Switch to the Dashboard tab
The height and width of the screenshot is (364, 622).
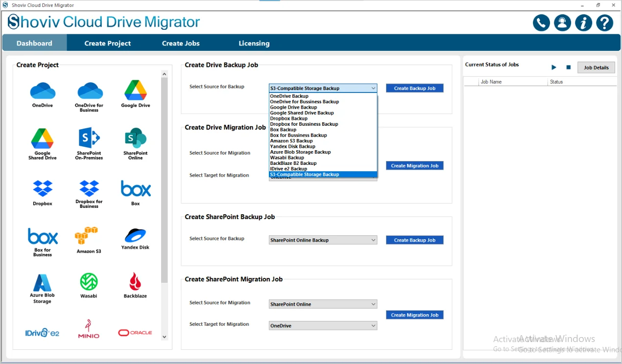point(34,43)
